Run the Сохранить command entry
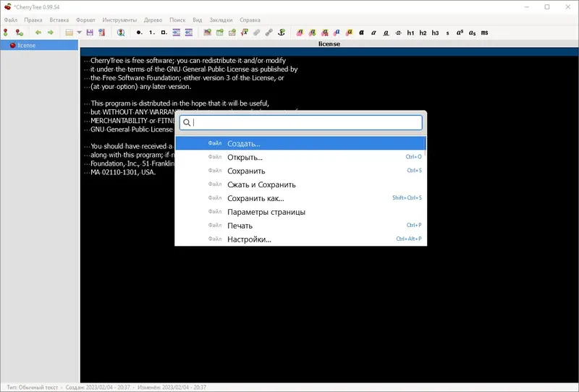This screenshot has width=579, height=392. [x=300, y=171]
